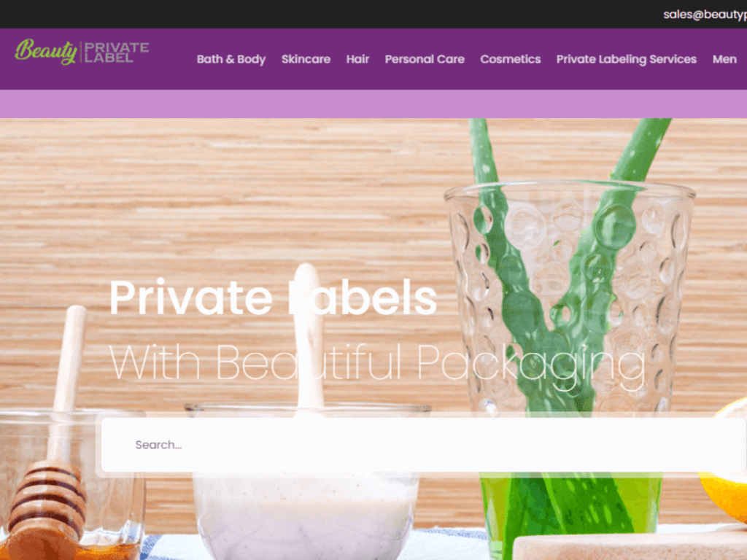Open the Skincare menu item
747x560 pixels.
point(306,59)
